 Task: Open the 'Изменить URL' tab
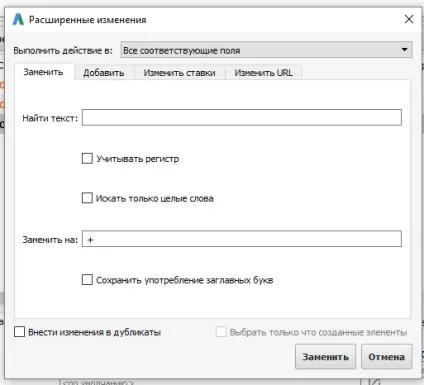point(263,73)
